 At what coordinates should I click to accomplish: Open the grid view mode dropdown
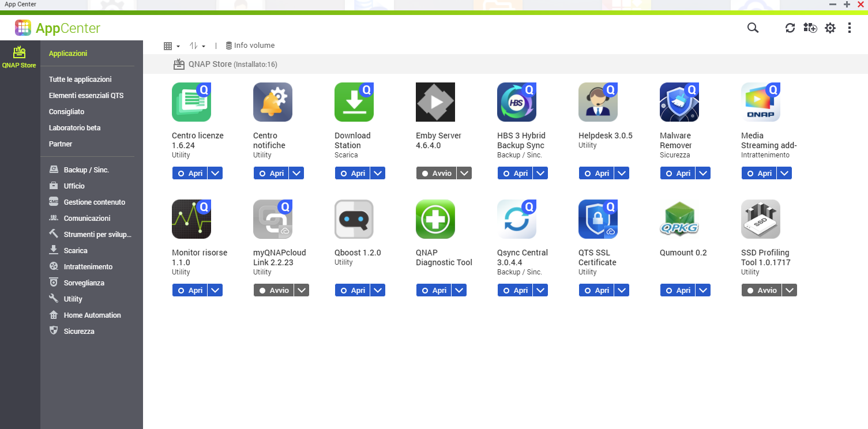[x=172, y=46]
